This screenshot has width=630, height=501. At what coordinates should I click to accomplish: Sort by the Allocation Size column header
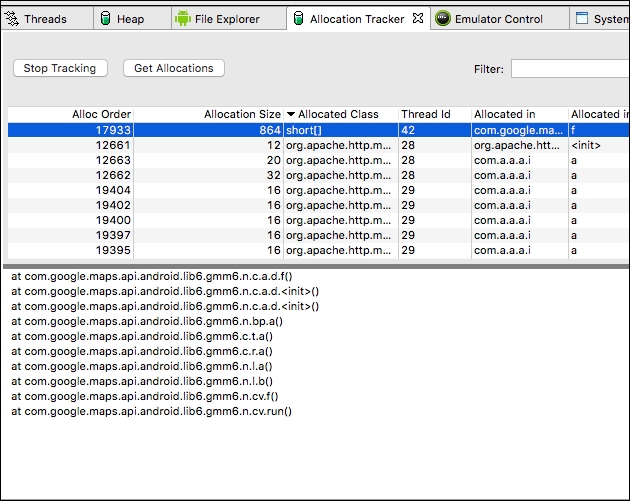207,115
